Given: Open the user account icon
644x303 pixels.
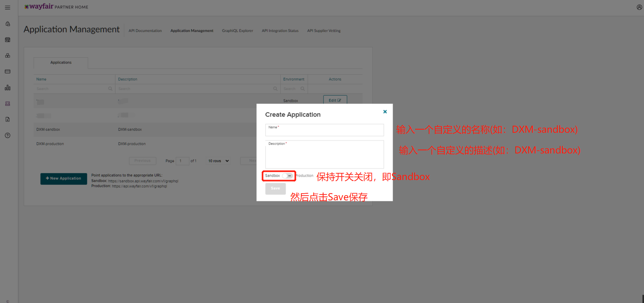Looking at the screenshot, I should point(639,7).
